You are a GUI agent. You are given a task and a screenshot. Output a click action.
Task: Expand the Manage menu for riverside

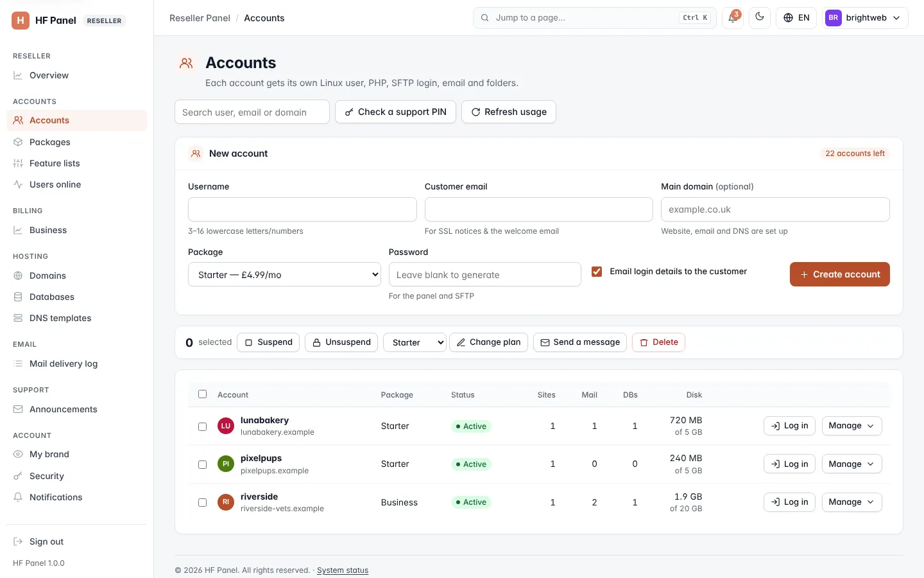coord(851,502)
